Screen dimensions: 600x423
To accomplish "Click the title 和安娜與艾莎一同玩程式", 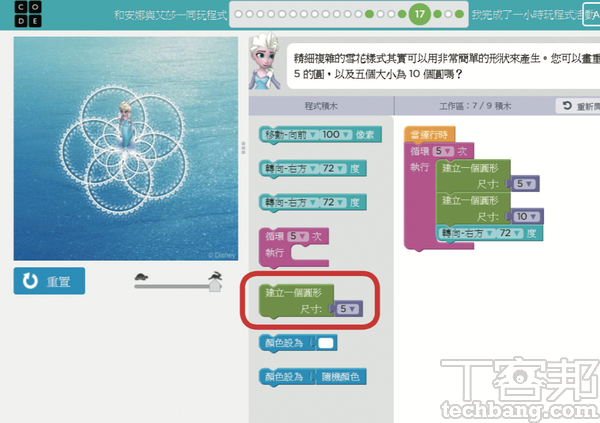I will click(x=171, y=15).
